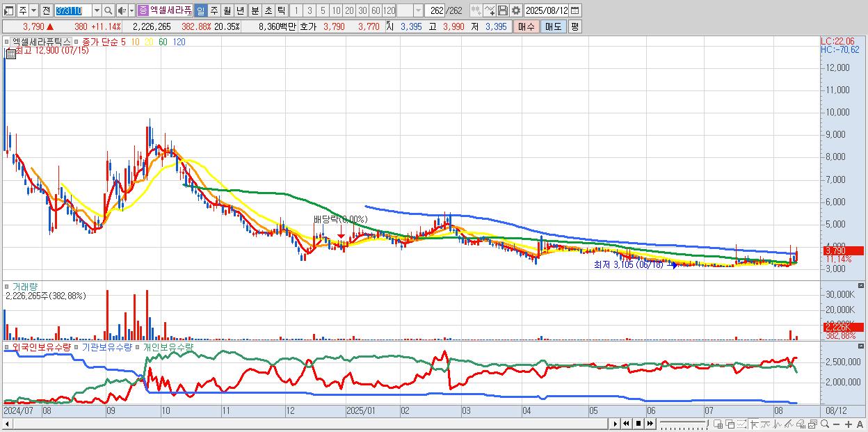The image size is (868, 432).
Task: Select the 틱 tick chart period
Action: [281, 10]
